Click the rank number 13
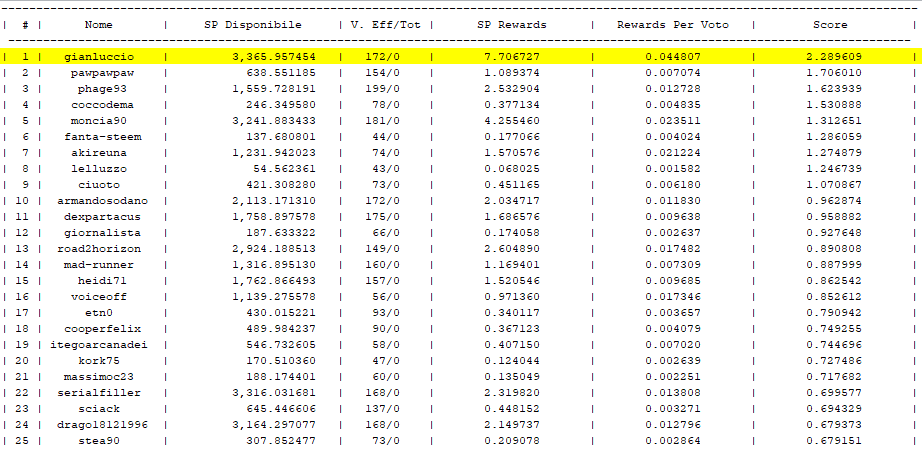The image size is (922, 449). pyautogui.click(x=21, y=249)
